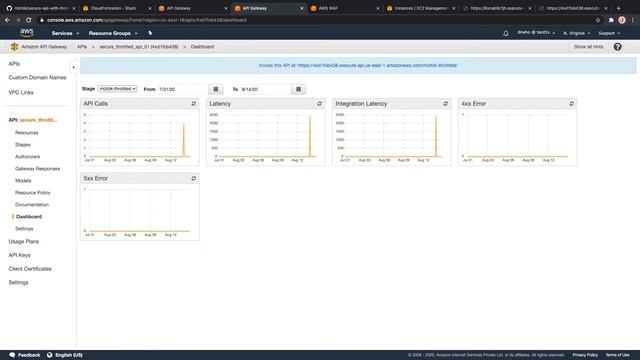
Task: Open Gateway Responses in the sidebar
Action: coord(38,169)
